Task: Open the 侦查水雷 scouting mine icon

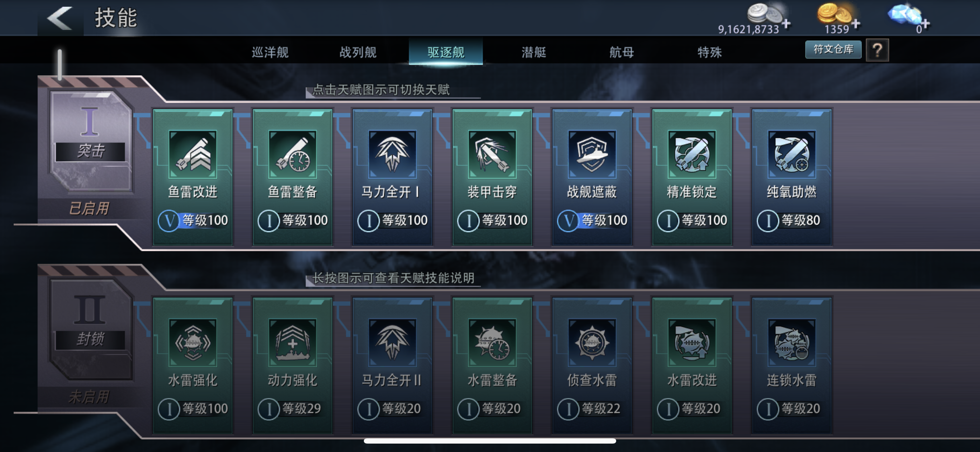Action: click(x=592, y=342)
